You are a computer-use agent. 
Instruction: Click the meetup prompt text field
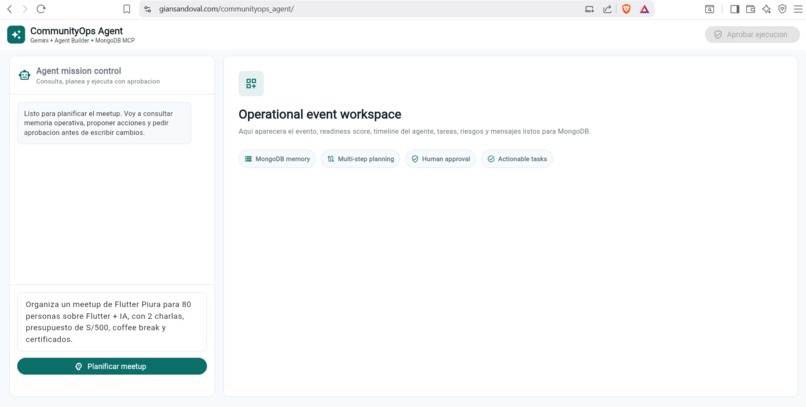(x=112, y=322)
